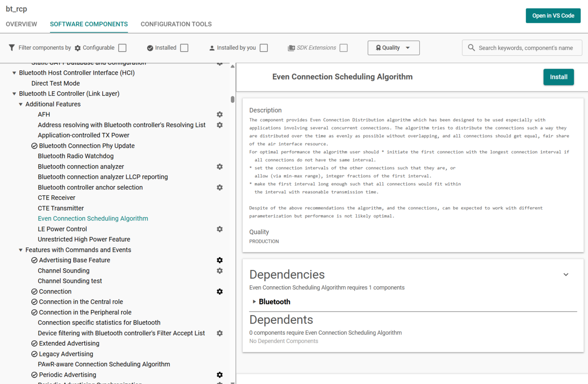Image resolution: width=588 pixels, height=384 pixels.
Task: Click the filter funnel icon
Action: pos(12,48)
